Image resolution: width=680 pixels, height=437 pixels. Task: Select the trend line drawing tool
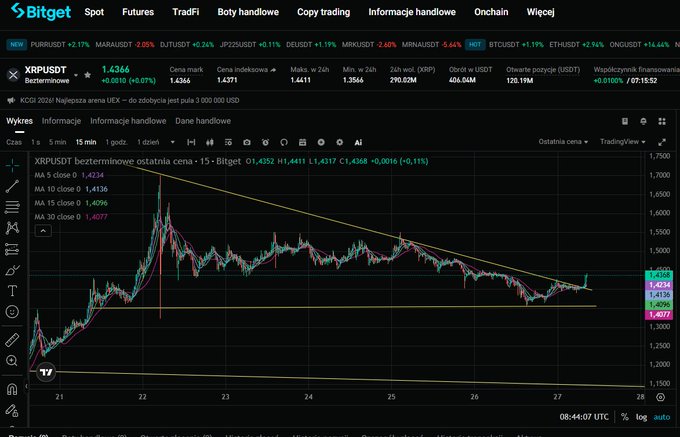[x=12, y=186]
